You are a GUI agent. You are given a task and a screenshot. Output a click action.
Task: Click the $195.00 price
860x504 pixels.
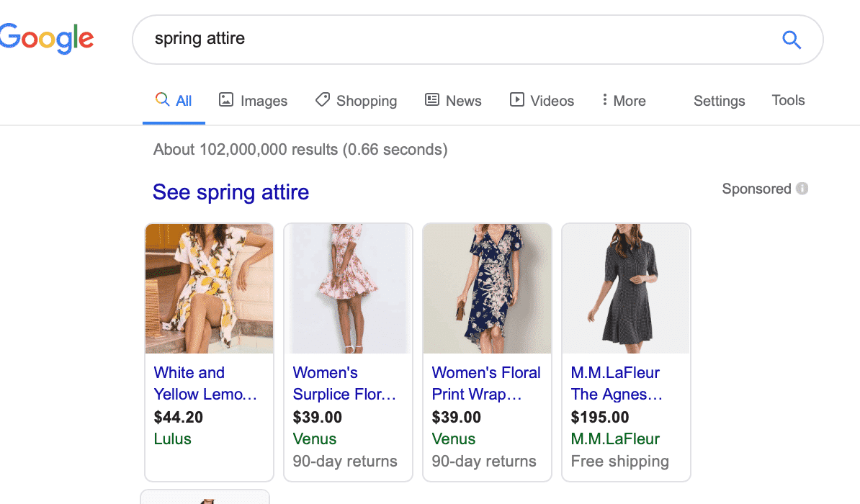click(599, 417)
